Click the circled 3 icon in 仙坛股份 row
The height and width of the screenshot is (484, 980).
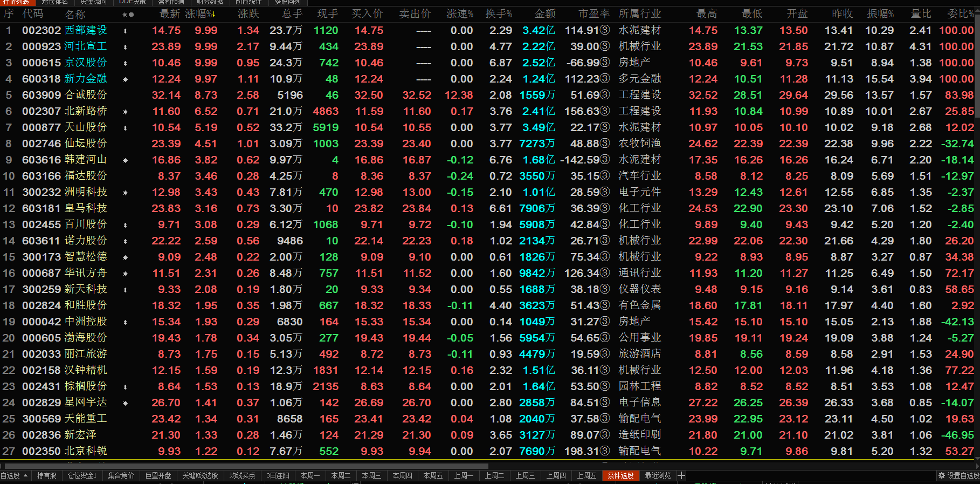pyautogui.click(x=605, y=144)
